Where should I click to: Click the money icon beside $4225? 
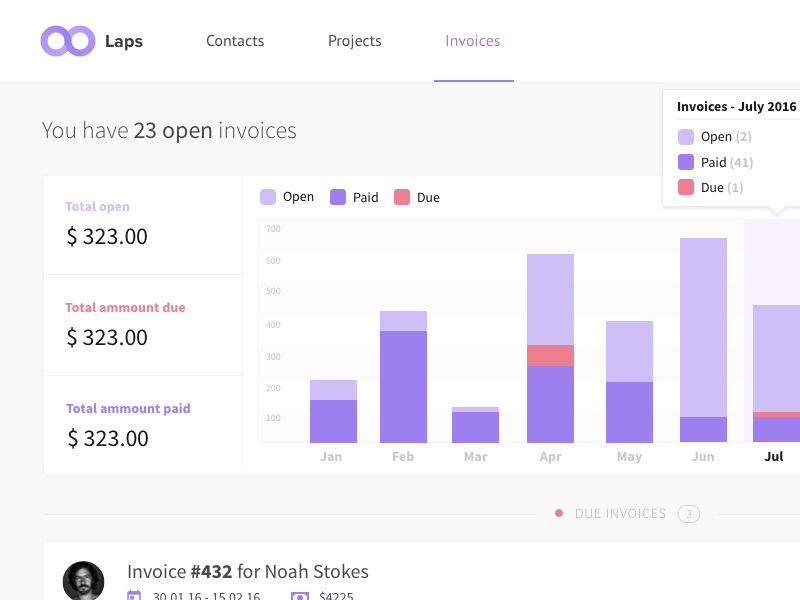[x=299, y=596]
